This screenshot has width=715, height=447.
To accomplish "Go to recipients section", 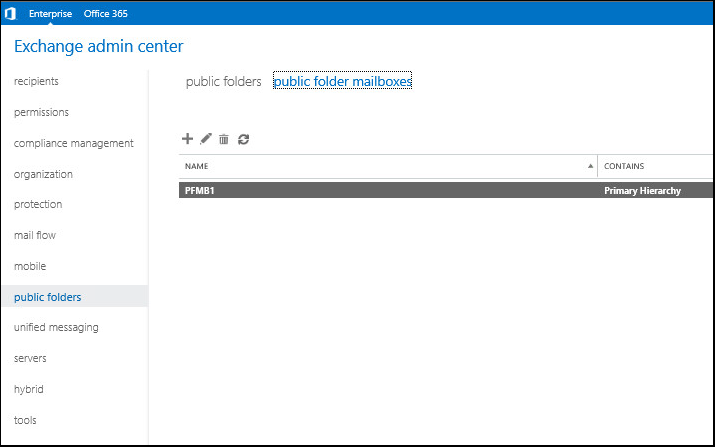I will [x=36, y=81].
